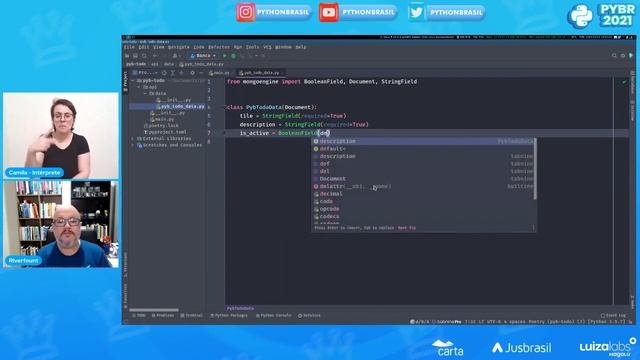Open Search Everywhere magnifier in the toolbar
This screenshot has height=360, width=640.
(614, 56)
